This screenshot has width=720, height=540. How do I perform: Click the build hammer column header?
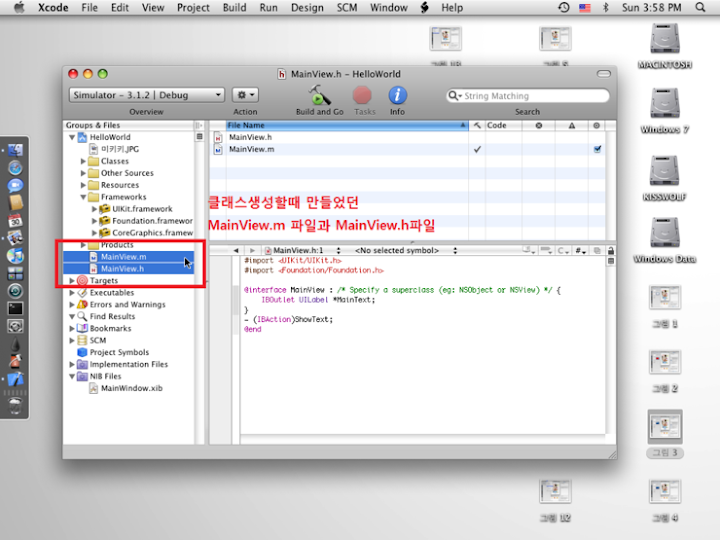point(477,125)
